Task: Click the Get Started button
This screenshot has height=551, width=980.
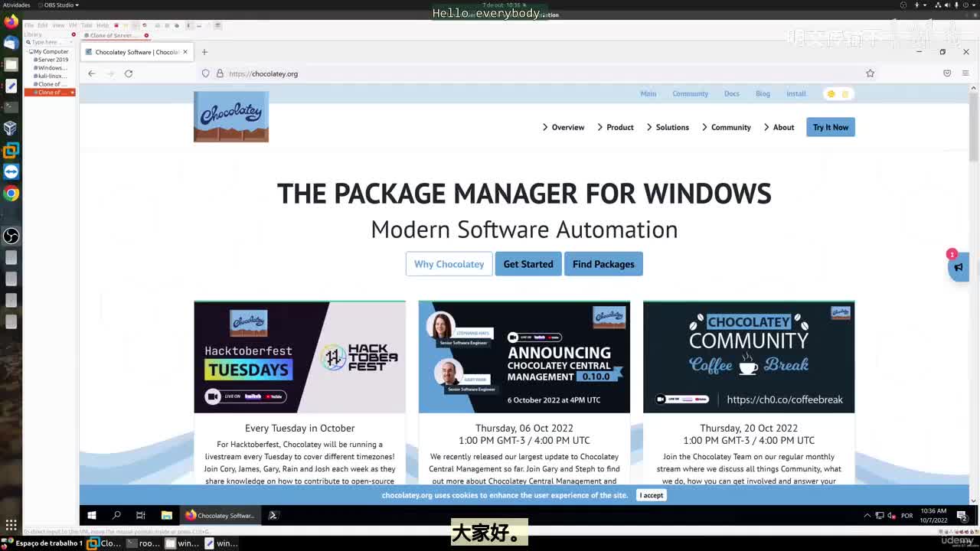Action: (x=528, y=264)
